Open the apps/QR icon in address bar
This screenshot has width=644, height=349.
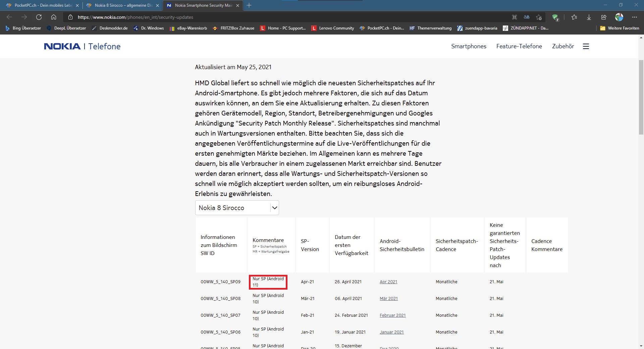click(515, 17)
